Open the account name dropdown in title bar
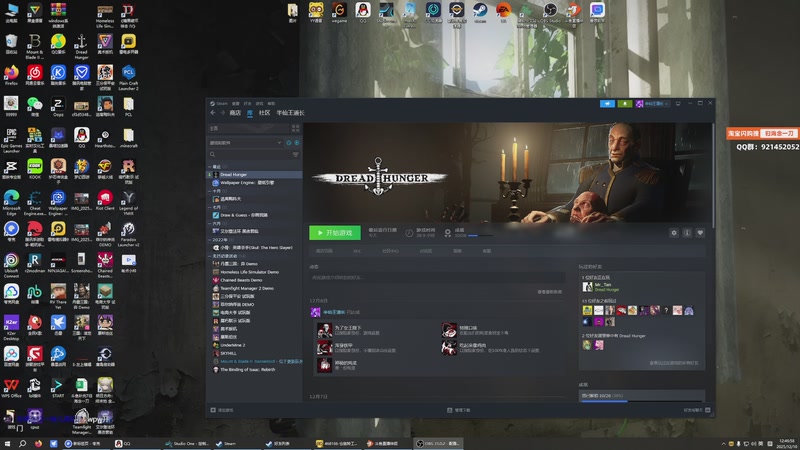 652,104
